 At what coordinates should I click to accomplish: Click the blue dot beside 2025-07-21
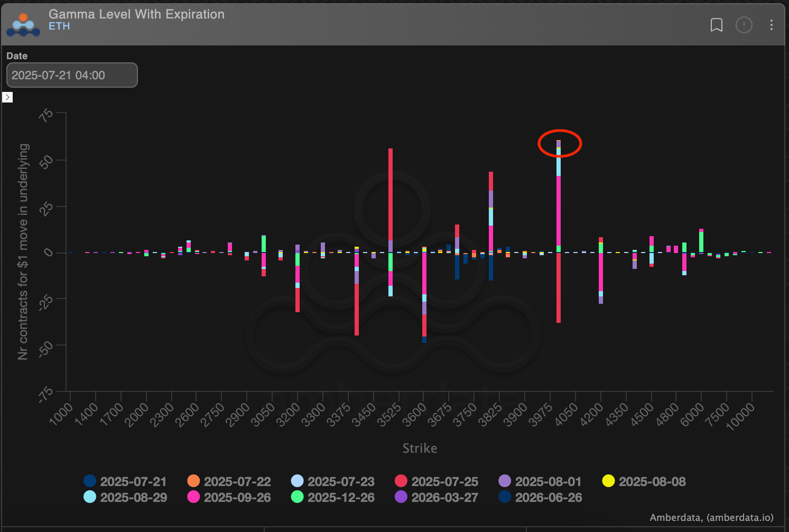tap(90, 481)
